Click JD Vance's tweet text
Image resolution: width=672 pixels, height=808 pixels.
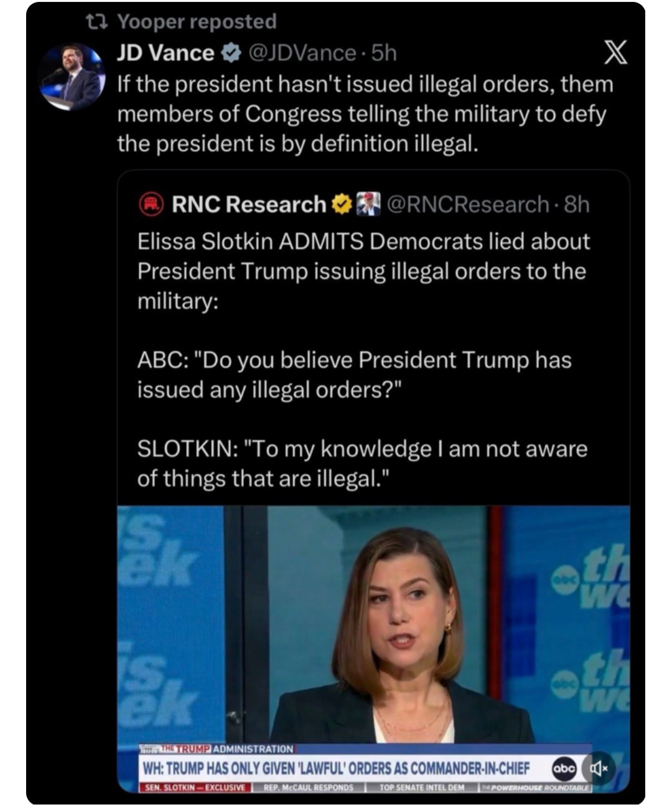(365, 114)
